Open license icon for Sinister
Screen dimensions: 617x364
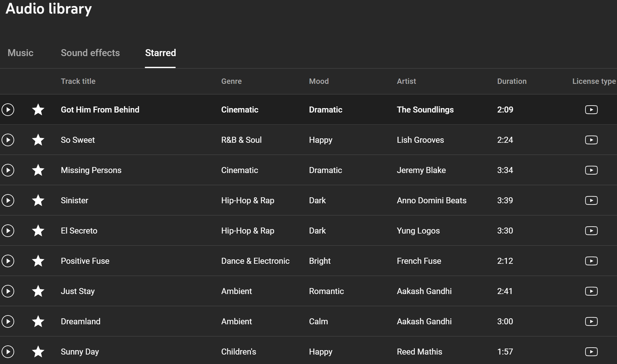(x=591, y=200)
